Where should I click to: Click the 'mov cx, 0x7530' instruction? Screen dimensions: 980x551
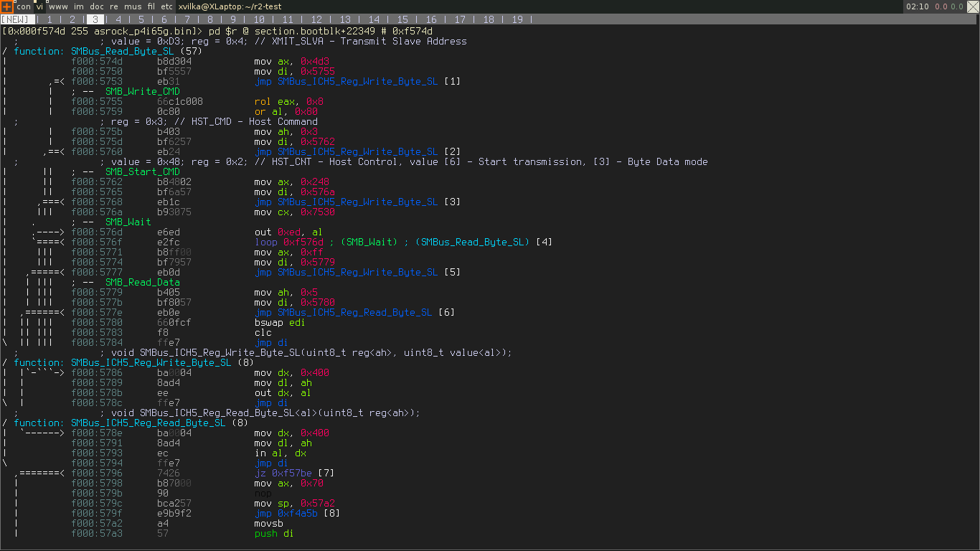pyautogui.click(x=294, y=212)
